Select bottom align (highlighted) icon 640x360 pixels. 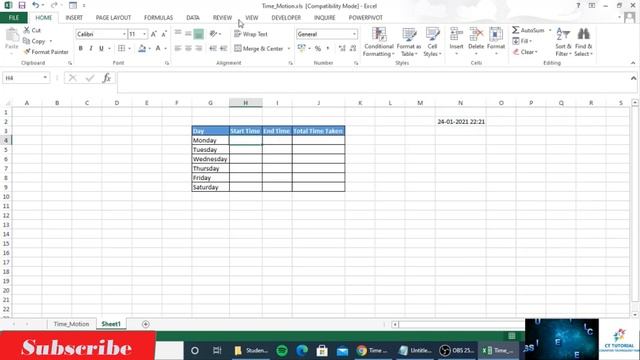198,34
